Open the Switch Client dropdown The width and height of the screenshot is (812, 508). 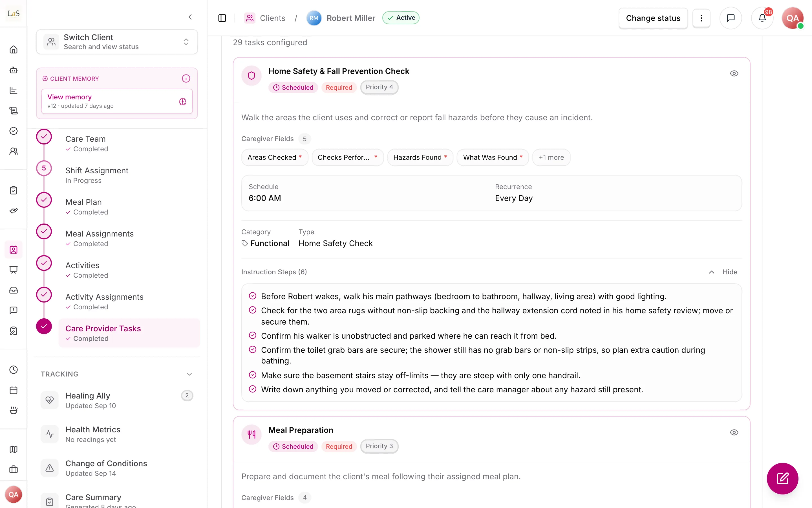click(117, 42)
